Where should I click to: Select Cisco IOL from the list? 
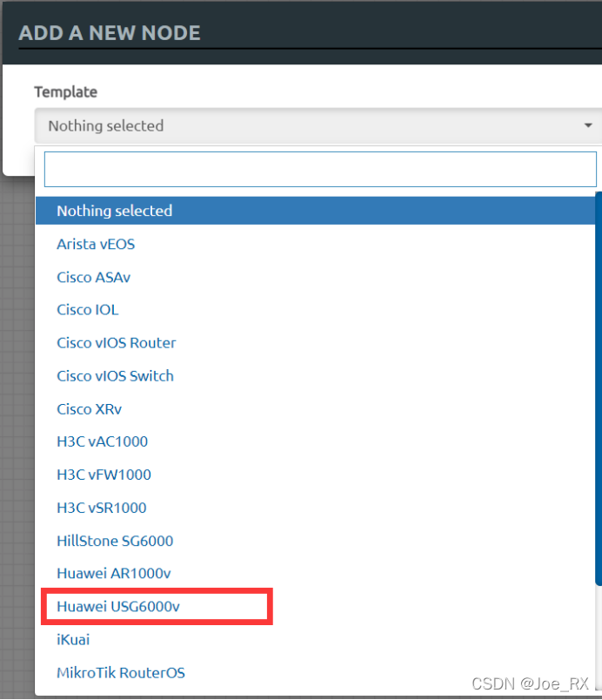coord(316,310)
